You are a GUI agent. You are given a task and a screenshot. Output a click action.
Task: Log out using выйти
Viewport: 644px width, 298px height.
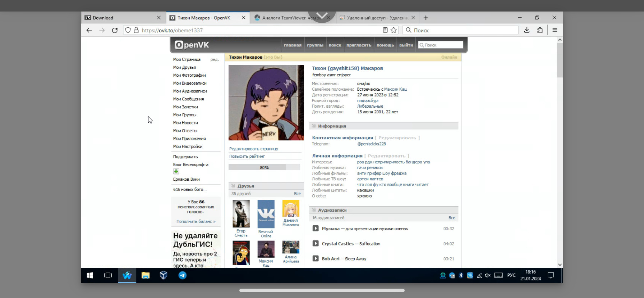(x=406, y=45)
